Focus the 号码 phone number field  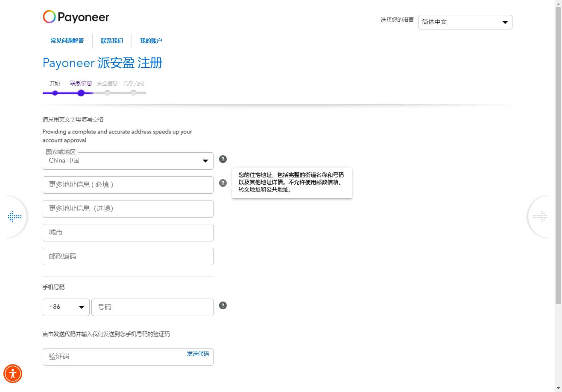[152, 307]
